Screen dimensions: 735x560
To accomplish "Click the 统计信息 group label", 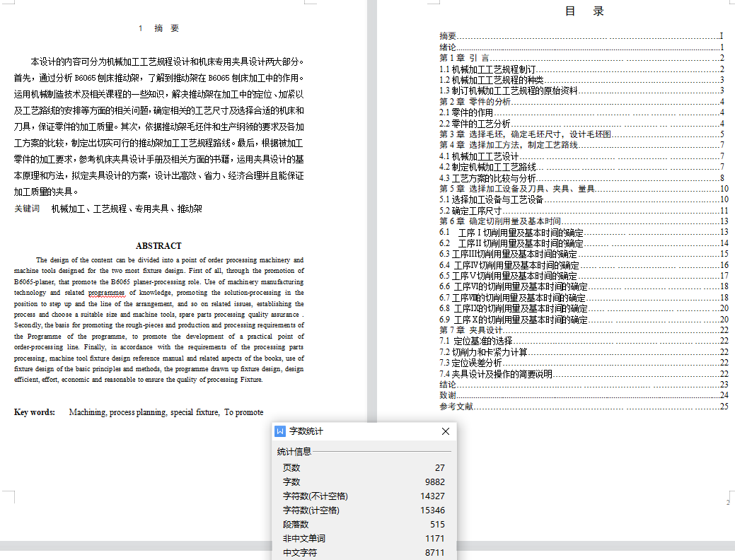I will (x=294, y=451).
